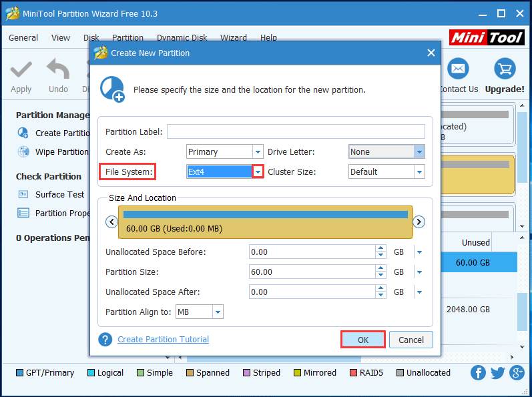Click the Mirrored legend color box
The image size is (532, 397).
297,372
